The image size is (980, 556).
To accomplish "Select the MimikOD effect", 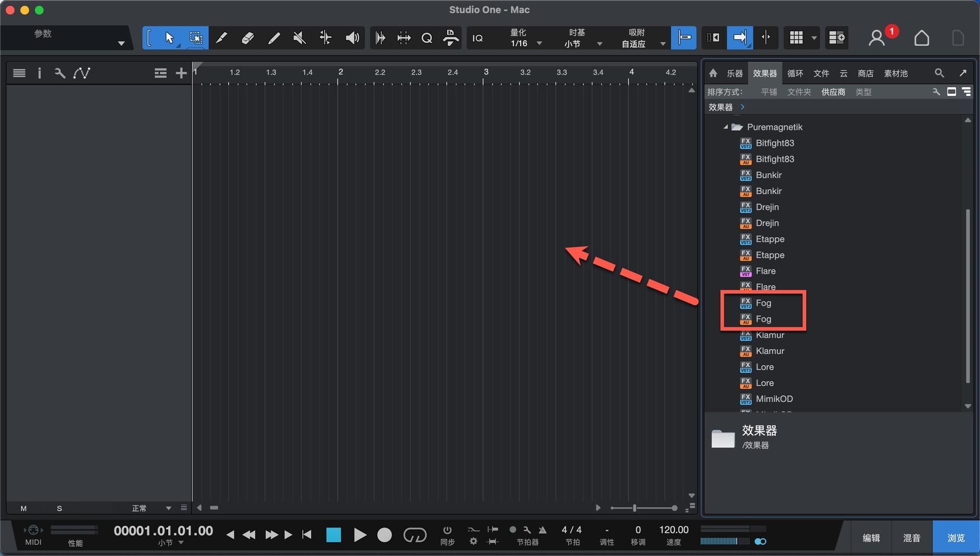I will pyautogui.click(x=774, y=399).
